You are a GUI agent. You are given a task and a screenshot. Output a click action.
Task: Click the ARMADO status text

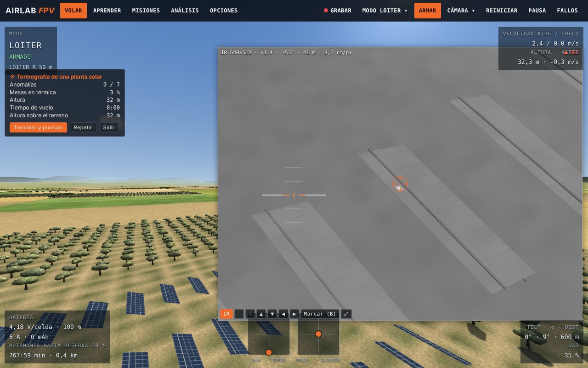click(20, 57)
